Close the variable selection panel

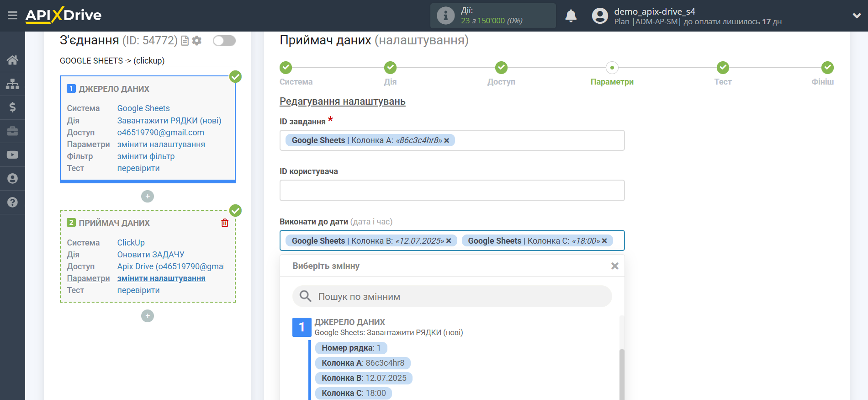615,266
